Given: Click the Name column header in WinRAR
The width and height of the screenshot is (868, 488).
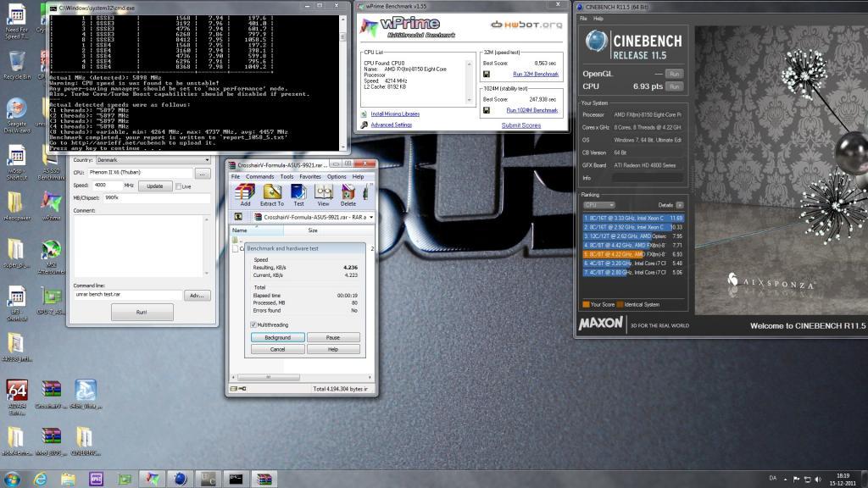Looking at the screenshot, I should tap(256, 230).
